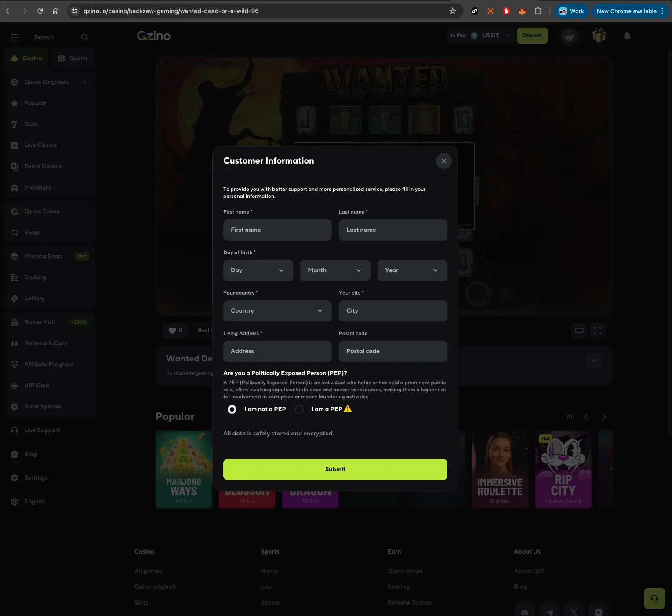Open the notifications bell
This screenshot has height=616, width=672.
coord(627,36)
